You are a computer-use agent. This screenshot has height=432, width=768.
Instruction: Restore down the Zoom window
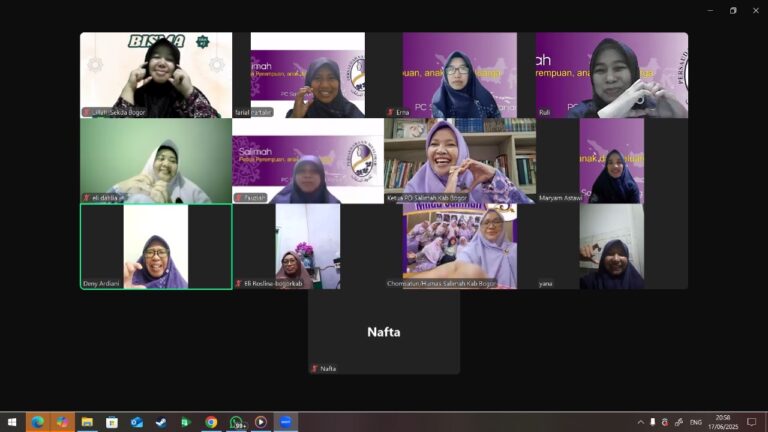coord(733,10)
